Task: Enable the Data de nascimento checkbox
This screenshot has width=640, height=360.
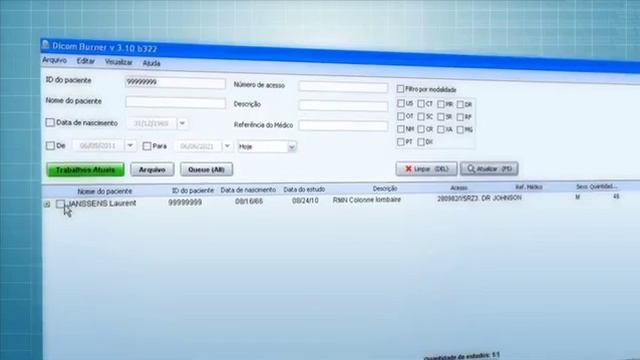Action: (50, 122)
